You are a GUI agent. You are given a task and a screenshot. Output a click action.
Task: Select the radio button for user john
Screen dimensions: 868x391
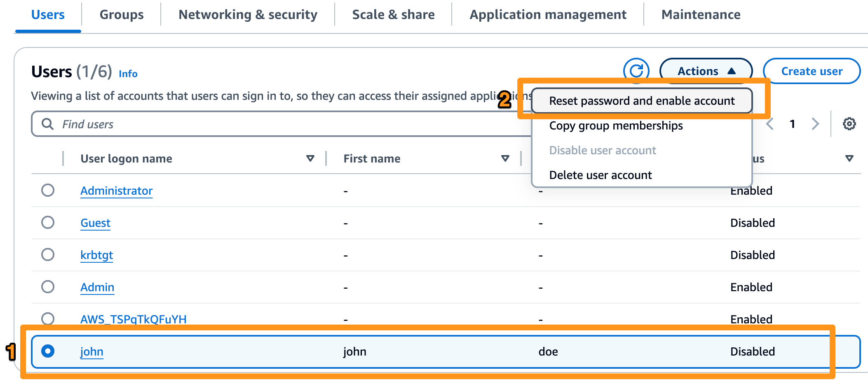tap(48, 351)
